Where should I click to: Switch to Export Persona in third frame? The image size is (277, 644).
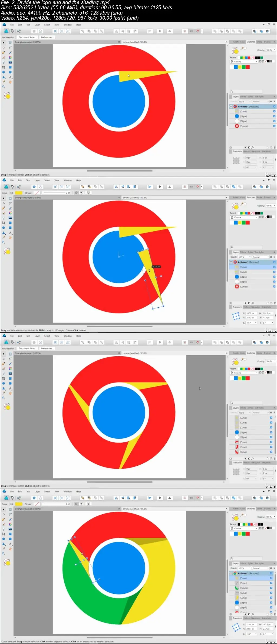tap(19, 342)
